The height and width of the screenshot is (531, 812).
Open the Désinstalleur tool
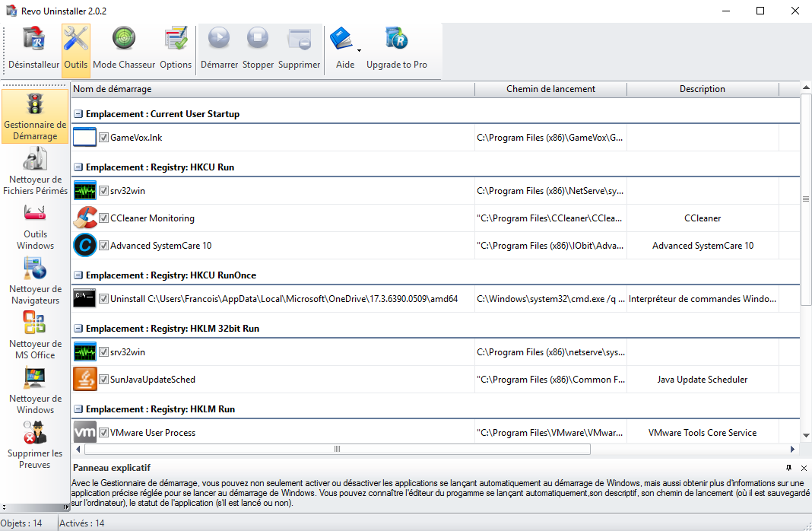[33, 49]
